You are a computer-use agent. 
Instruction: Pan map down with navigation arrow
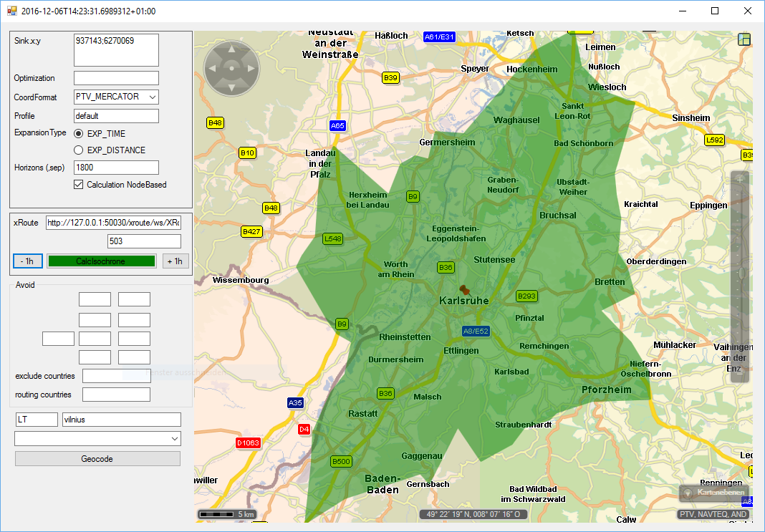pos(231,87)
